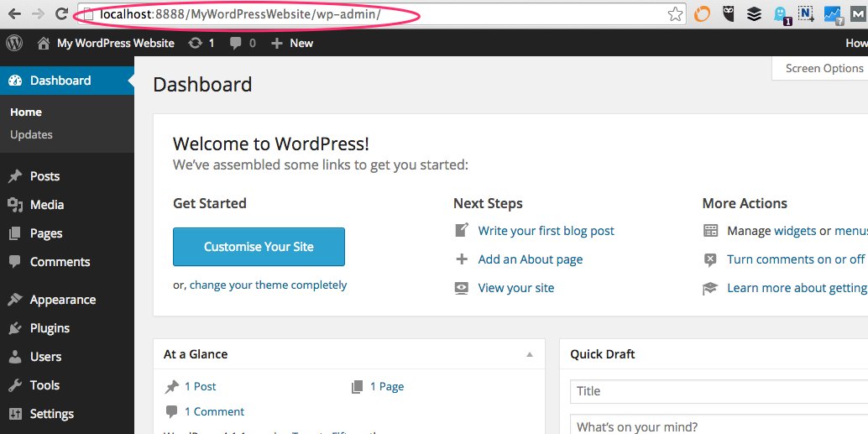Image resolution: width=868 pixels, height=434 pixels.
Task: Click the view site monitor icon
Action: (461, 288)
